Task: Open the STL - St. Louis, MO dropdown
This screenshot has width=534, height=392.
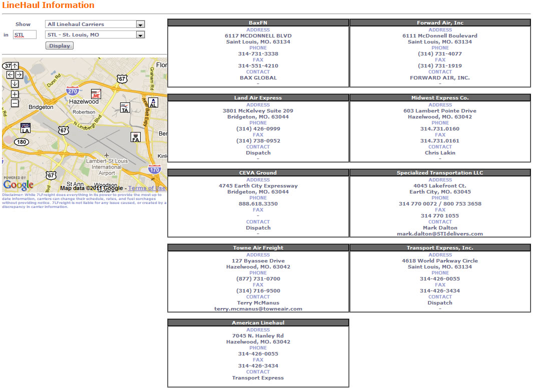Action: pyautogui.click(x=95, y=34)
